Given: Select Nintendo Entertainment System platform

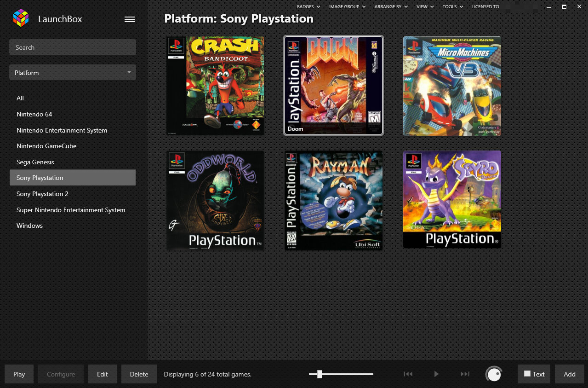Looking at the screenshot, I should click(x=73, y=130).
